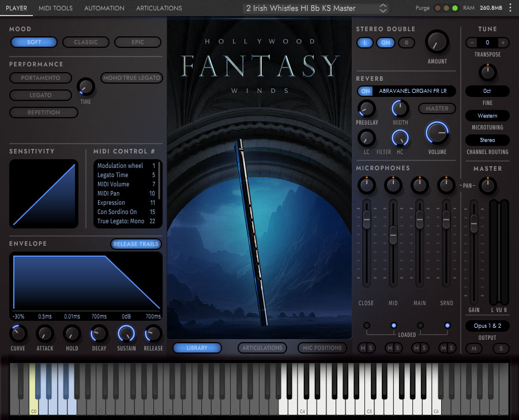Click the Master Gain fader
519x420 pixels.
[x=474, y=223]
